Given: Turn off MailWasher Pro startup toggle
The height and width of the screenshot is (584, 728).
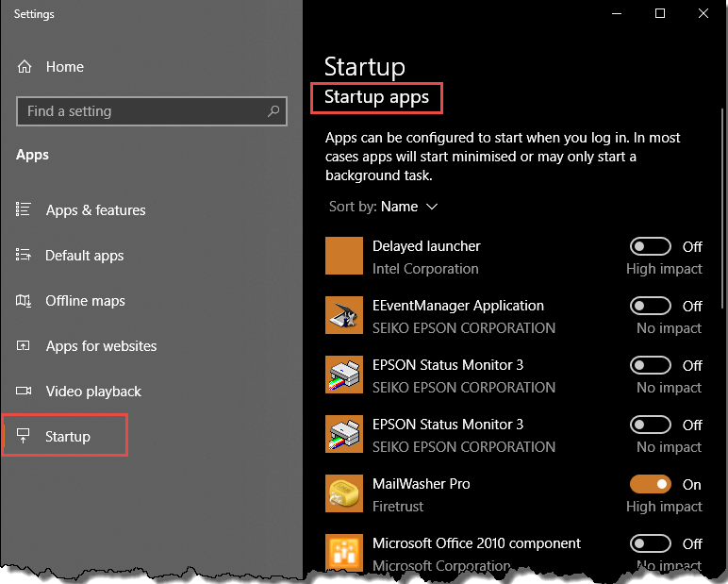Looking at the screenshot, I should [x=650, y=484].
